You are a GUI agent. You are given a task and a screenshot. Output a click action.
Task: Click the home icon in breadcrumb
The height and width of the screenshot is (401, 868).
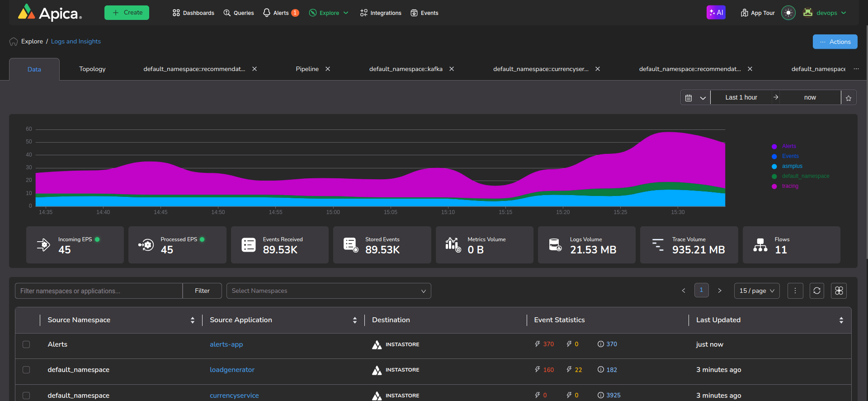click(14, 42)
